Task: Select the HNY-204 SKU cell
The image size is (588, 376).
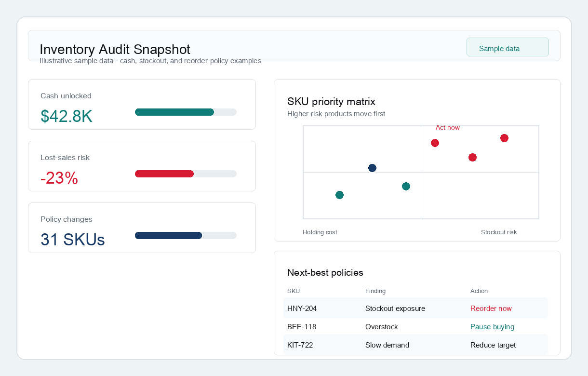Action: coord(302,309)
